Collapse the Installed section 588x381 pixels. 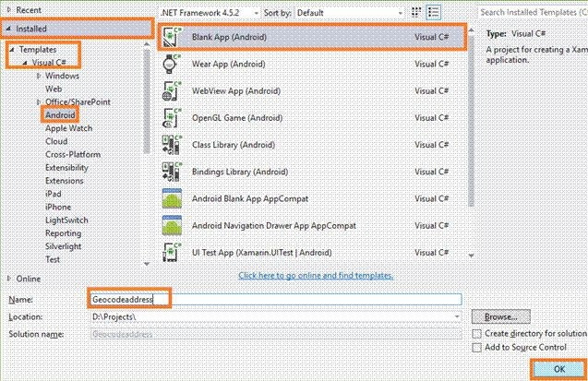coord(9,29)
